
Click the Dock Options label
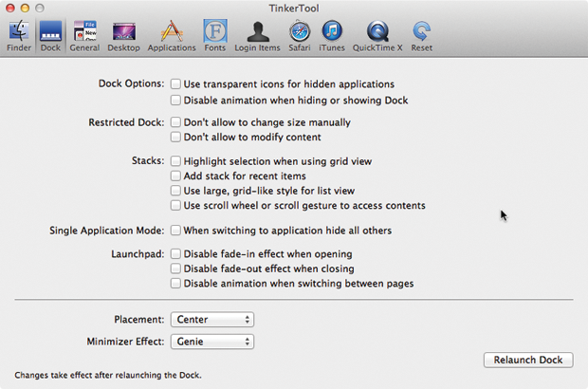[x=131, y=83]
